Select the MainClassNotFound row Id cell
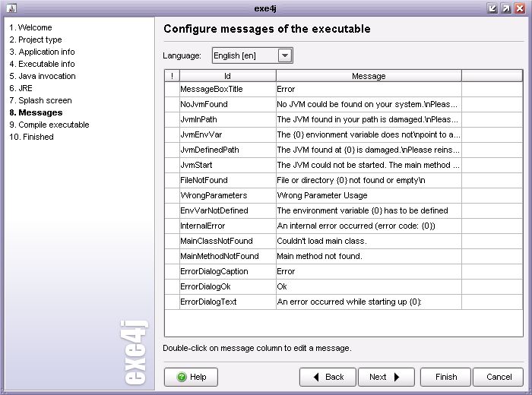This screenshot has height=395, width=532. pyautogui.click(x=228, y=241)
